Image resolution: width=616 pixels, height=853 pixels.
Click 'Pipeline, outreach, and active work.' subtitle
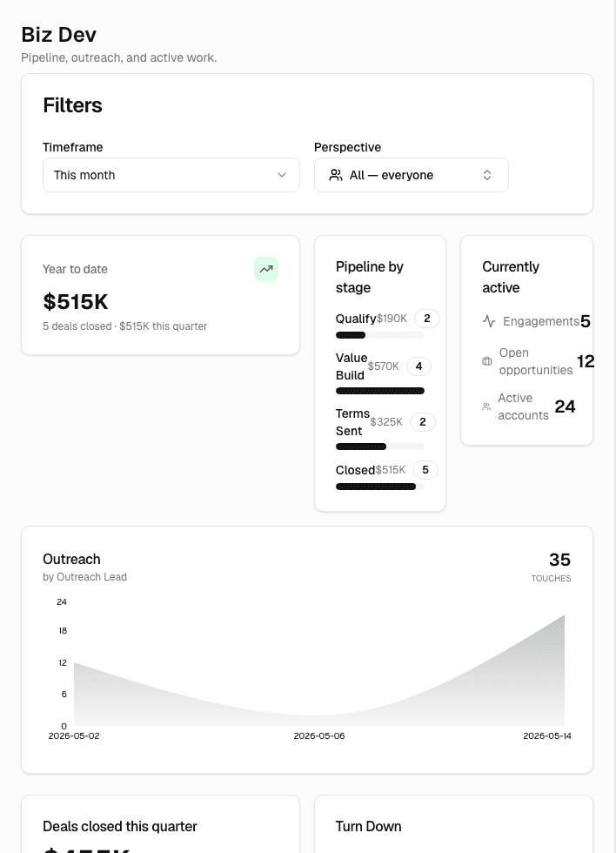click(119, 57)
